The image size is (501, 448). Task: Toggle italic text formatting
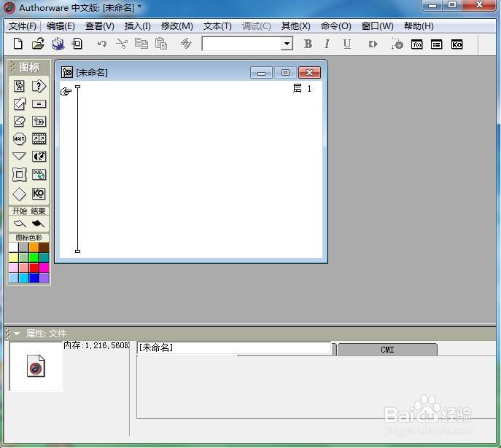tap(327, 44)
